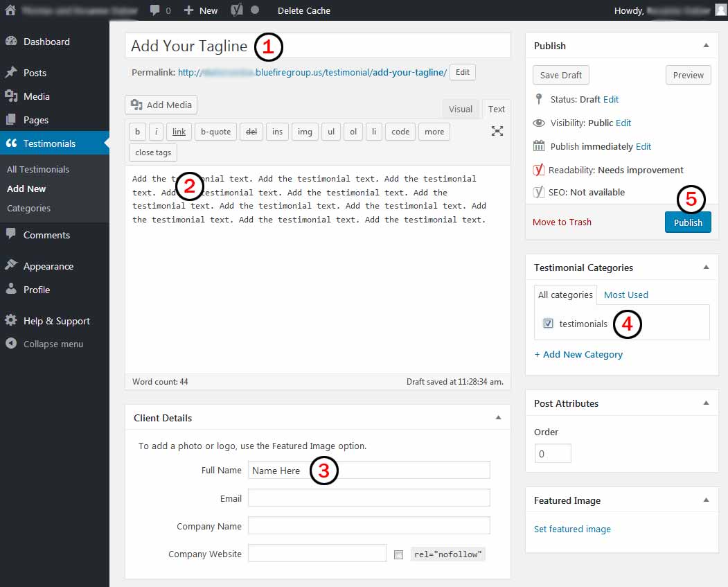This screenshot has width=728, height=587.
Task: Click the Dashboard gauge icon
Action: click(11, 42)
